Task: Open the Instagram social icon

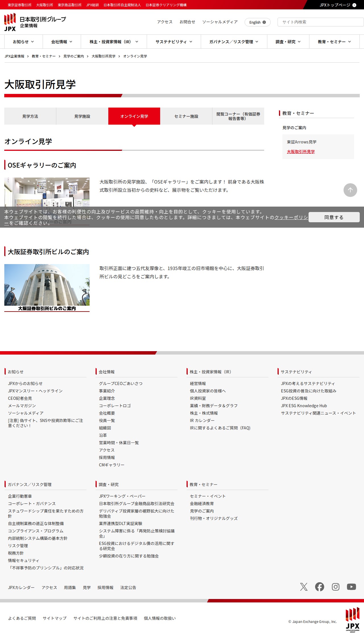Action: point(336,587)
